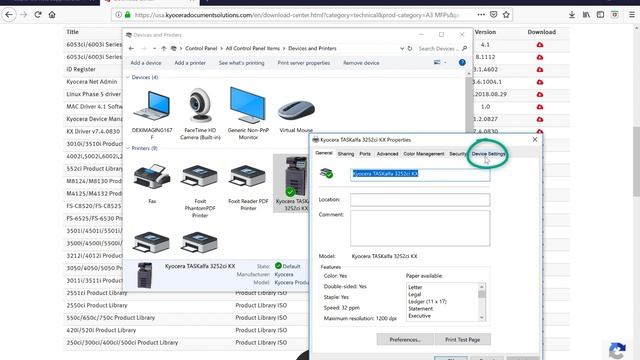The image size is (640, 360).
Task: Click the Preferences... button
Action: tap(405, 340)
